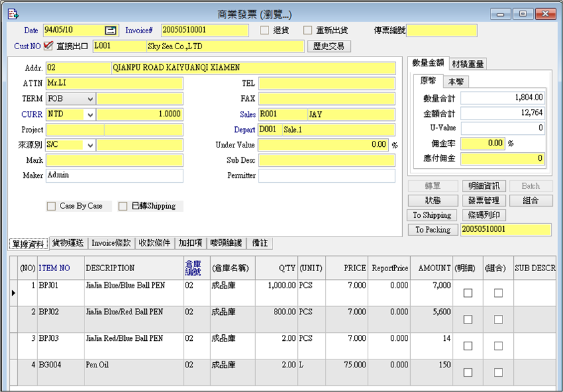Expand the 來源別 dropdown showing SAC

tap(90, 145)
